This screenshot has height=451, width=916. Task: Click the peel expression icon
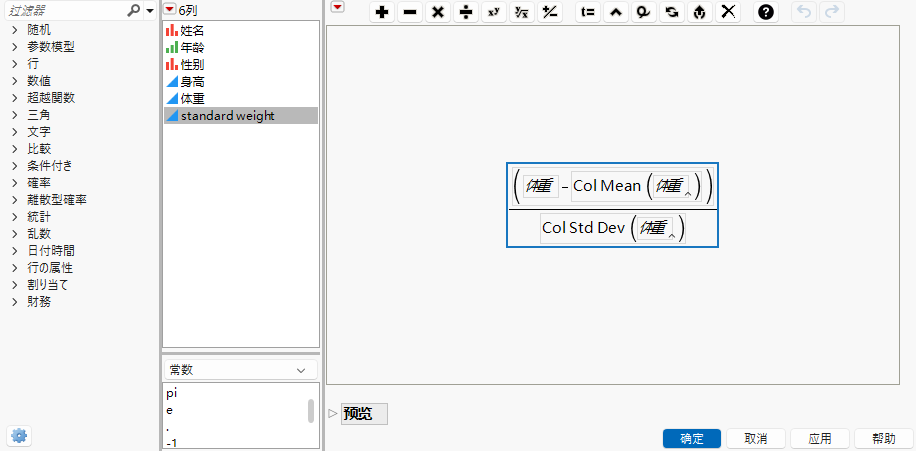700,12
